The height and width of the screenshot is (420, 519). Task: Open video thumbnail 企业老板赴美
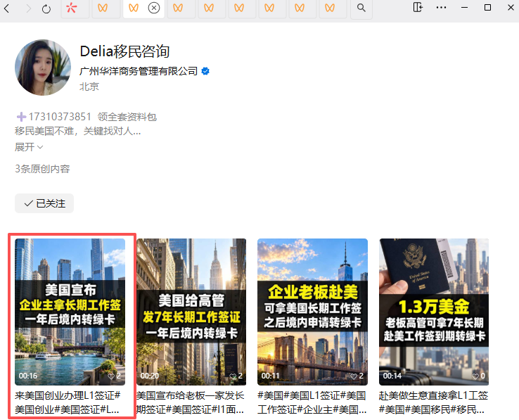click(x=312, y=312)
